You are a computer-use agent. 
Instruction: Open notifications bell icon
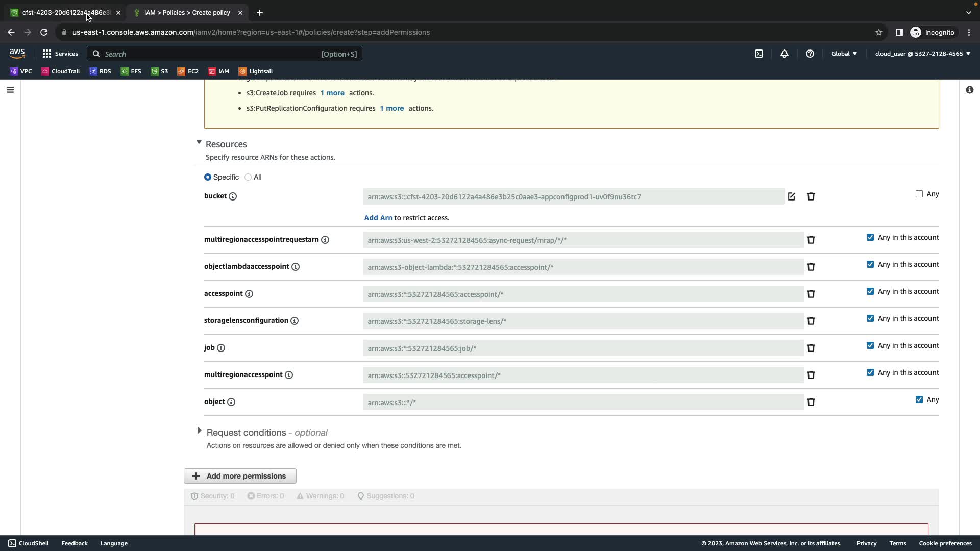785,54
